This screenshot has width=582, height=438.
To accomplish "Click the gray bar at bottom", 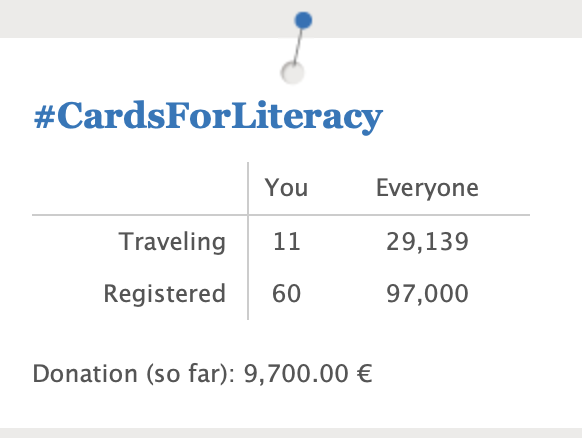I will pyautogui.click(x=291, y=433).
